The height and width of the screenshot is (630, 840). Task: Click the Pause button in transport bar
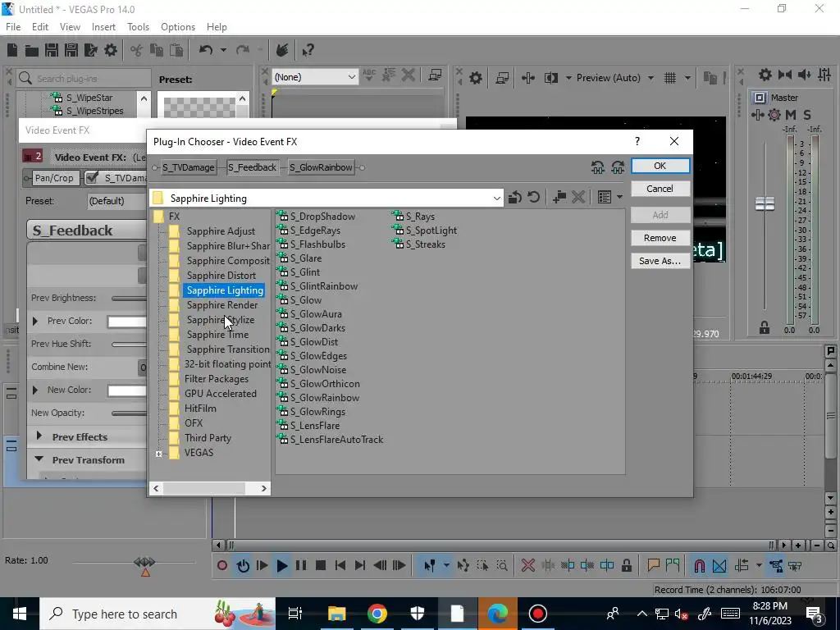301,566
